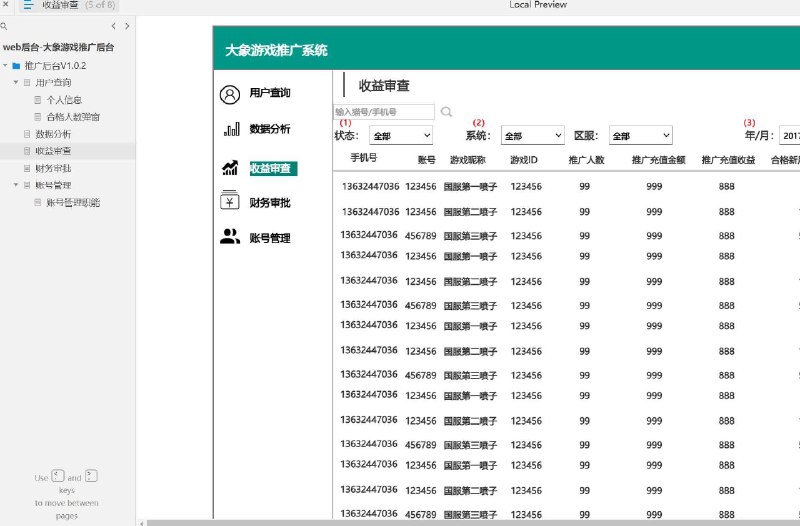Click the 账号管理 users icon
Viewport: 800px width, 526px height.
pos(230,236)
